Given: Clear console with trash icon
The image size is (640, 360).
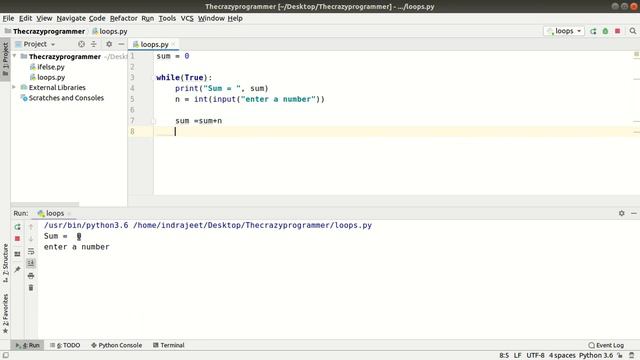Looking at the screenshot, I should click(31, 288).
